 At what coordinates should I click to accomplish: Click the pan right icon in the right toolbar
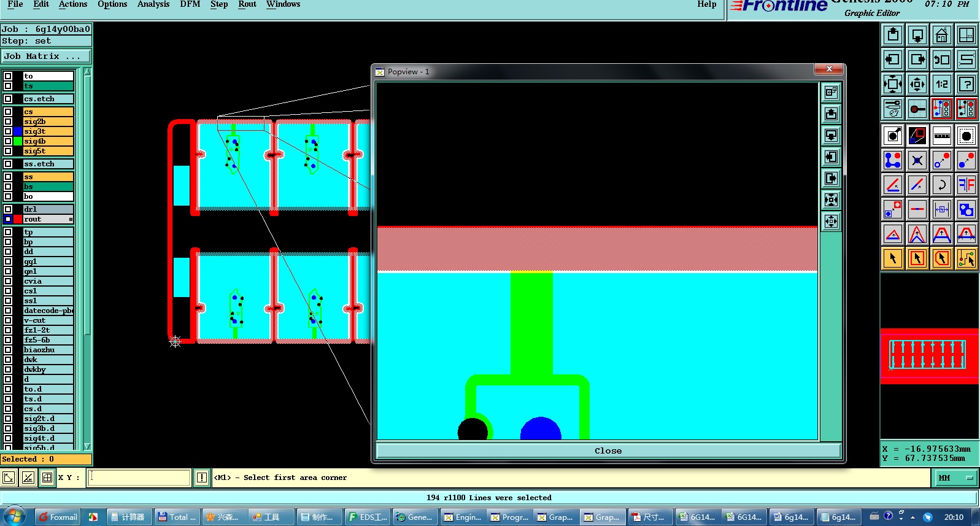click(x=917, y=60)
